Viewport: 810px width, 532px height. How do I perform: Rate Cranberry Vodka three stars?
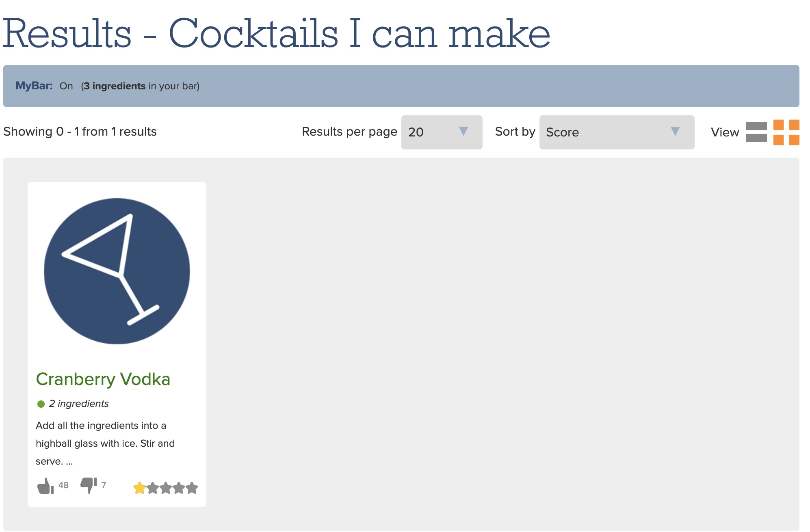(166, 488)
